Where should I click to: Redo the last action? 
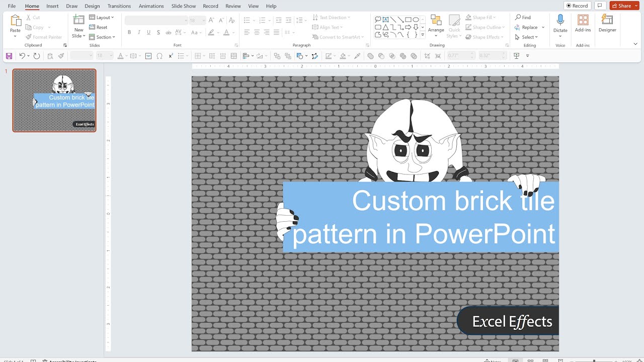(37, 56)
